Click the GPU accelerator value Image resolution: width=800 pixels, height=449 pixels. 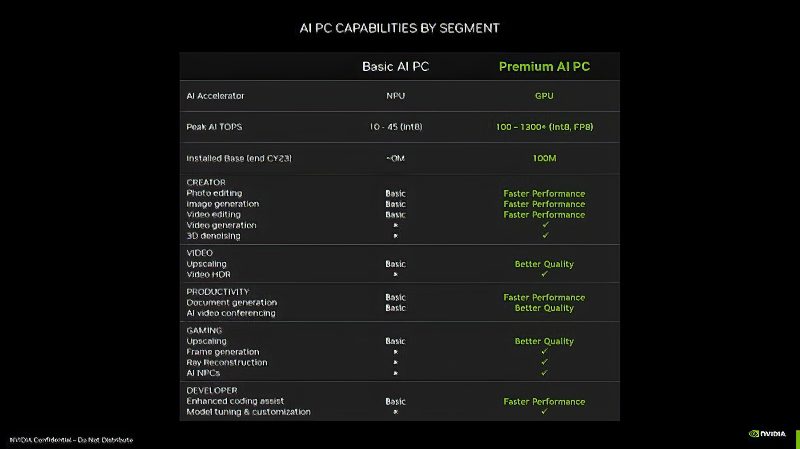click(544, 96)
